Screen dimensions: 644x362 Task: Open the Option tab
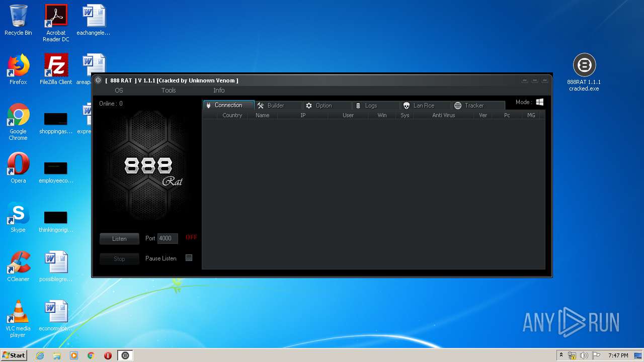click(x=327, y=106)
